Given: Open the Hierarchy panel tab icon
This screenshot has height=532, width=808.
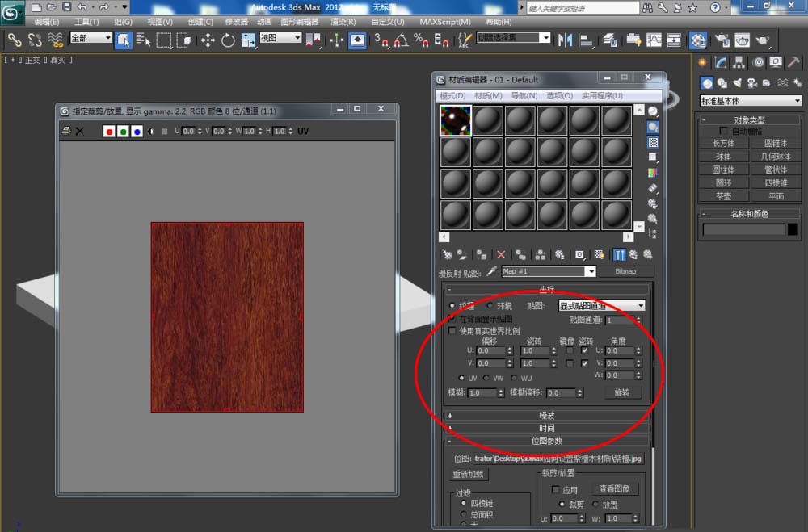Looking at the screenshot, I should pos(739,63).
